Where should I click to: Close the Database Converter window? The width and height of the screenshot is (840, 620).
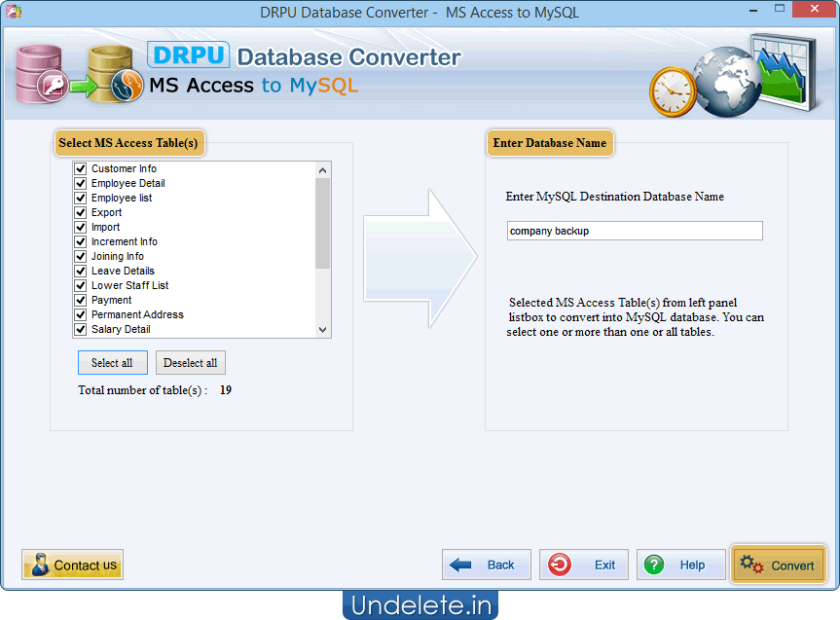pos(815,9)
